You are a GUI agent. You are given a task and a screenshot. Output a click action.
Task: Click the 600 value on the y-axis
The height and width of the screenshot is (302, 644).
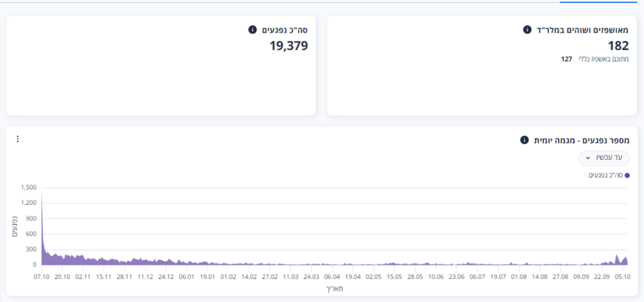[x=31, y=234]
